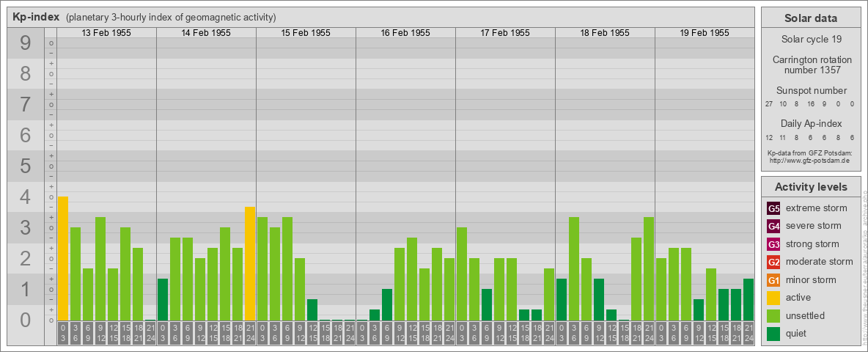Select the 15 Feb 1955 date header
The image size is (868, 352).
tap(306, 33)
